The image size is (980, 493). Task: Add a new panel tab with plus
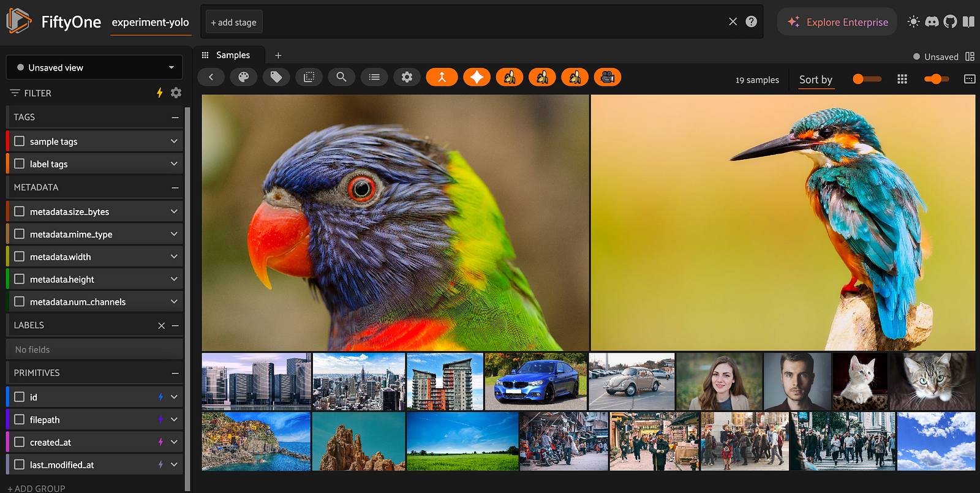[x=278, y=55]
